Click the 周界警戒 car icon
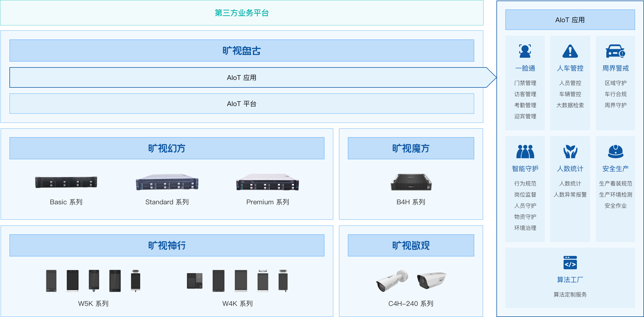The image size is (644, 317). 615,51
